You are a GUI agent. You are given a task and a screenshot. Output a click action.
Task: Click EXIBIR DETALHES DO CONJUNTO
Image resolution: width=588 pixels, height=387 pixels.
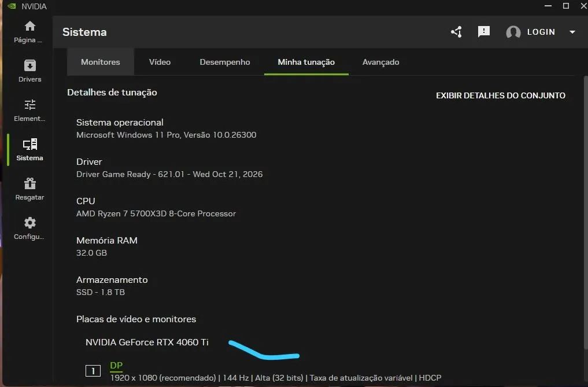(x=501, y=95)
